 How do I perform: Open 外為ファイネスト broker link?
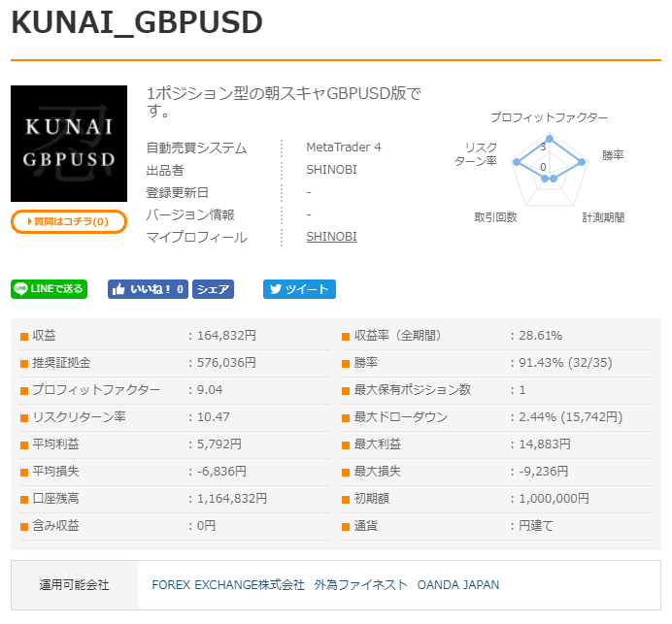pyautogui.click(x=360, y=584)
